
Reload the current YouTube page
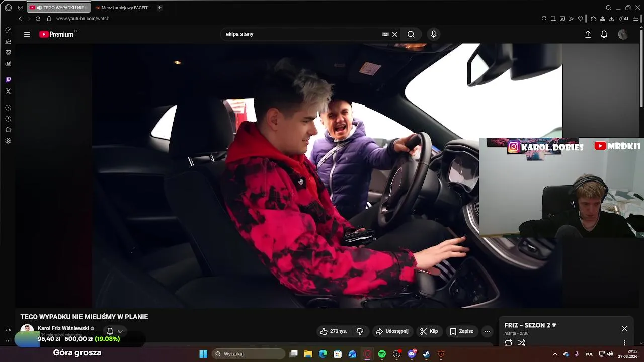point(38,19)
